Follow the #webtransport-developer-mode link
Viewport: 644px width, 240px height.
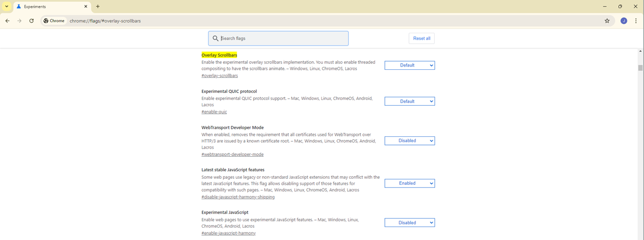(x=232, y=154)
